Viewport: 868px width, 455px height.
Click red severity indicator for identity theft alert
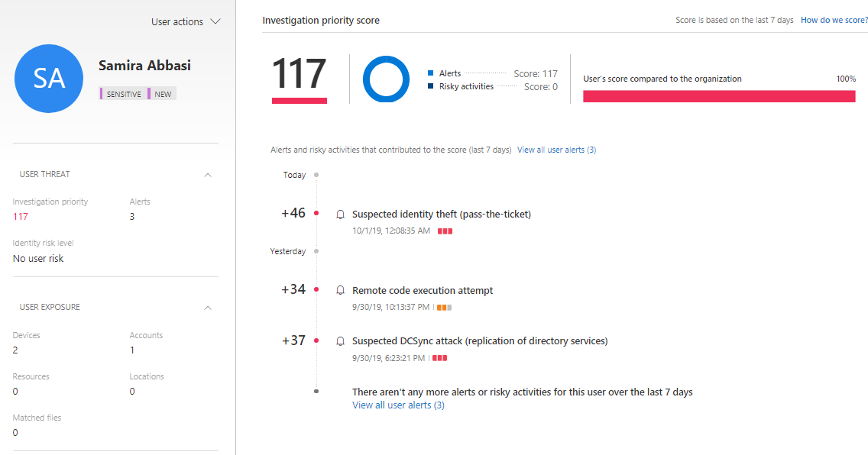tap(445, 231)
